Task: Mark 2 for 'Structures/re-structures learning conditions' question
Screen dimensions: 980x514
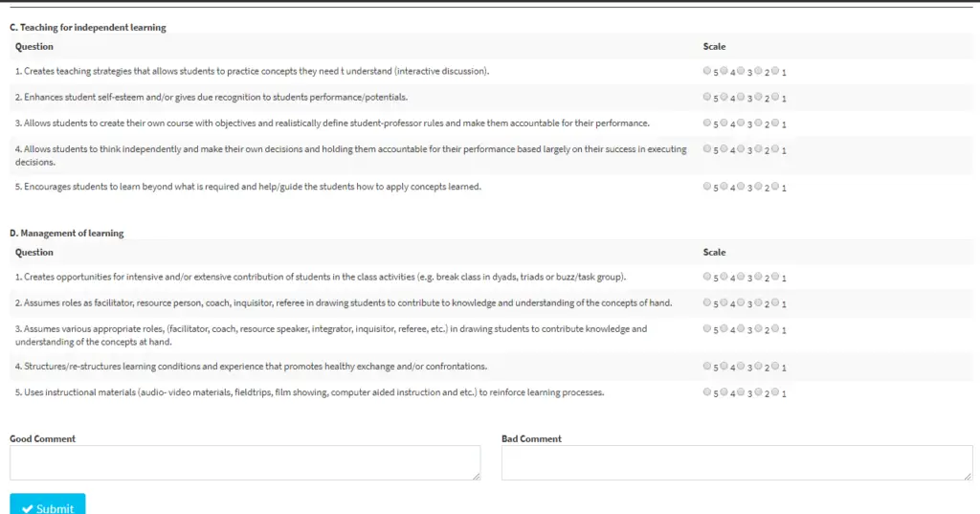Action: click(758, 366)
